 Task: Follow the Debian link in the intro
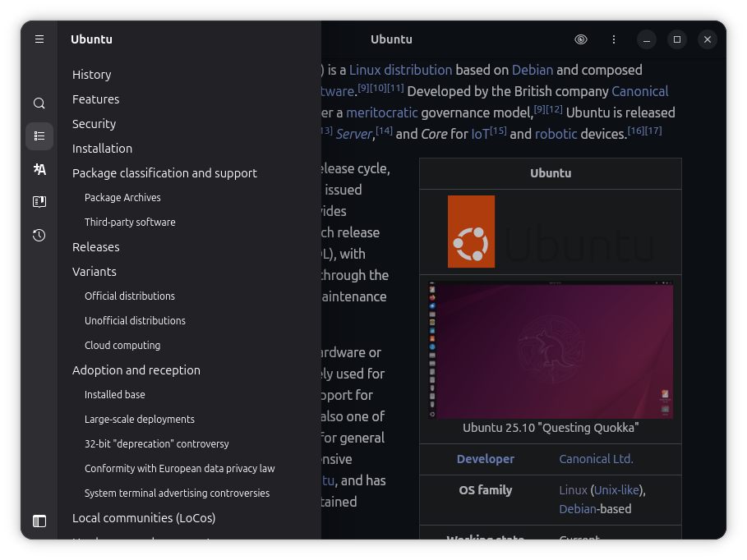[x=533, y=70]
